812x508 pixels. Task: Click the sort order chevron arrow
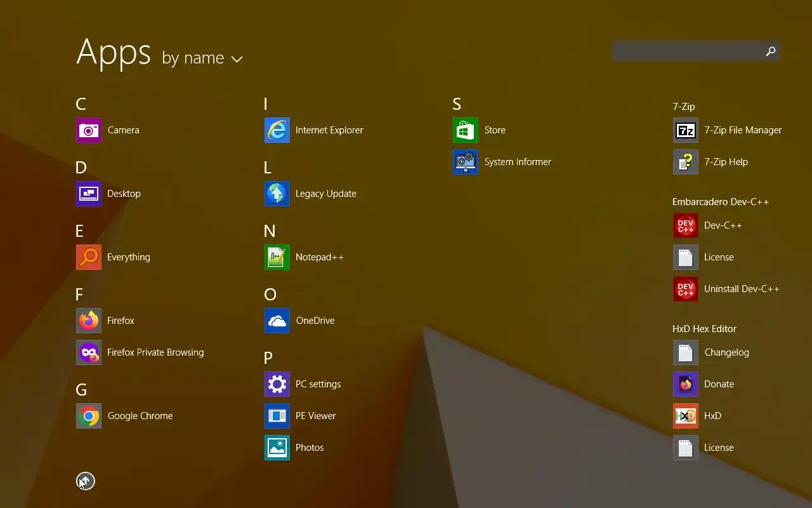(x=237, y=60)
